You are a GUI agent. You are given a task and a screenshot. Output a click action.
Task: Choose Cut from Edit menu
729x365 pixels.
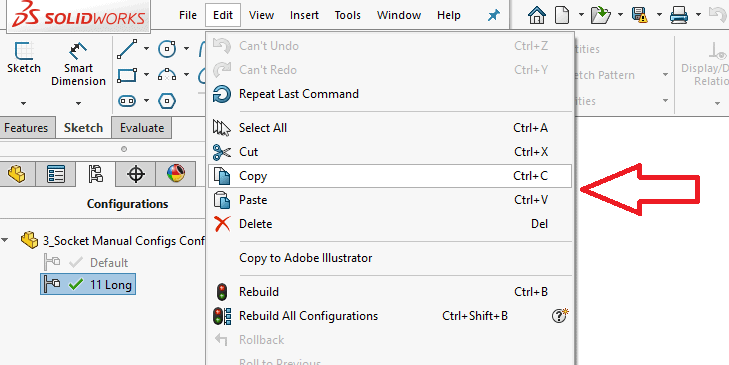[390, 152]
